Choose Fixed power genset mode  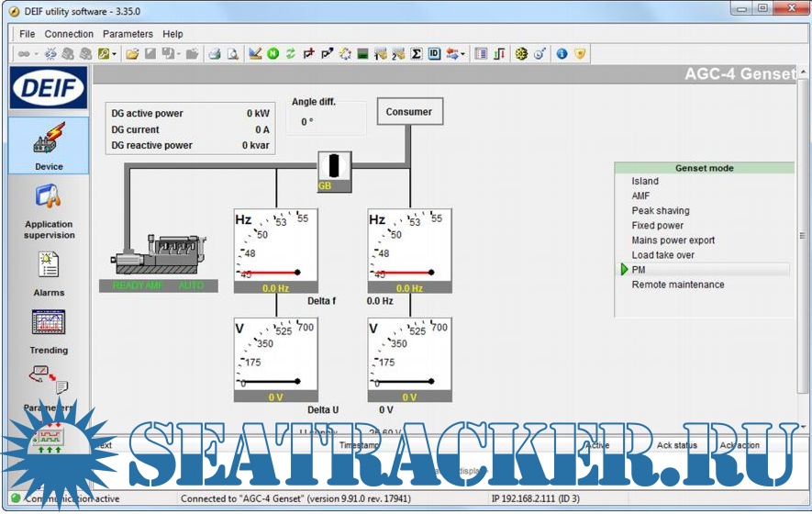click(x=657, y=226)
